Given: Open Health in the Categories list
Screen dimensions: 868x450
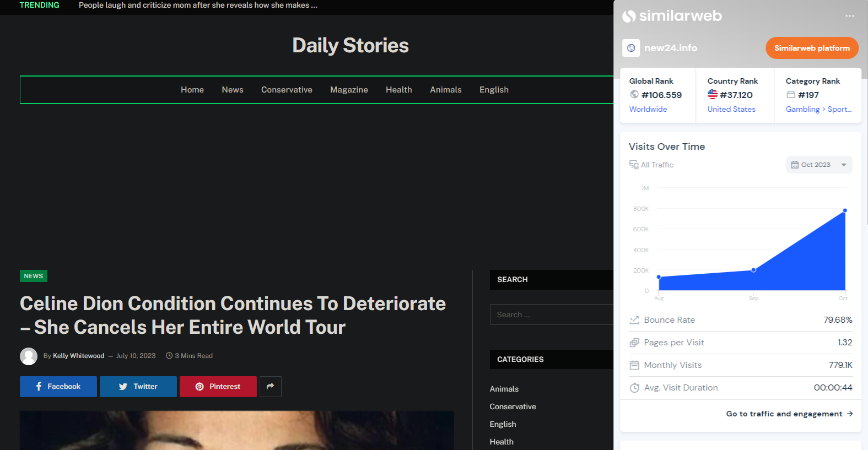Looking at the screenshot, I should click(502, 442).
